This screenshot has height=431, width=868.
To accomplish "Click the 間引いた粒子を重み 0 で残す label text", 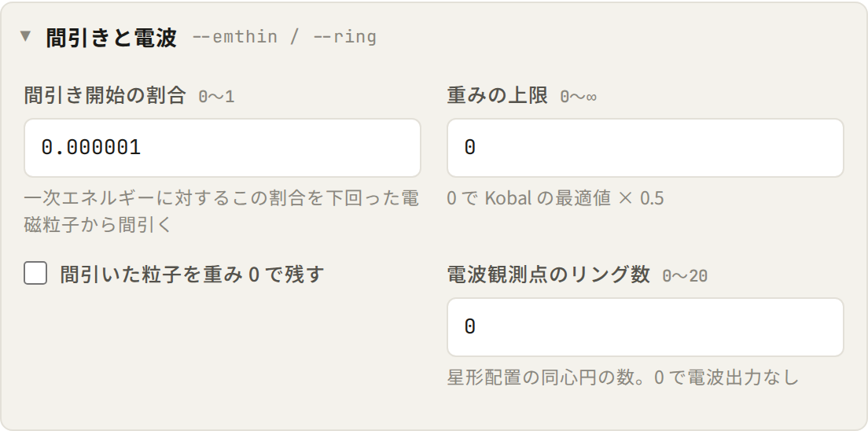I will click(192, 274).
